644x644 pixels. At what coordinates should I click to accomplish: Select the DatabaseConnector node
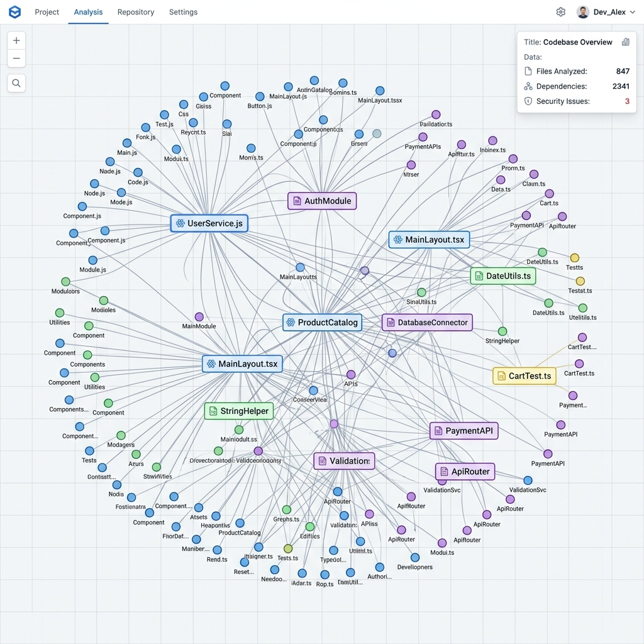coord(427,323)
